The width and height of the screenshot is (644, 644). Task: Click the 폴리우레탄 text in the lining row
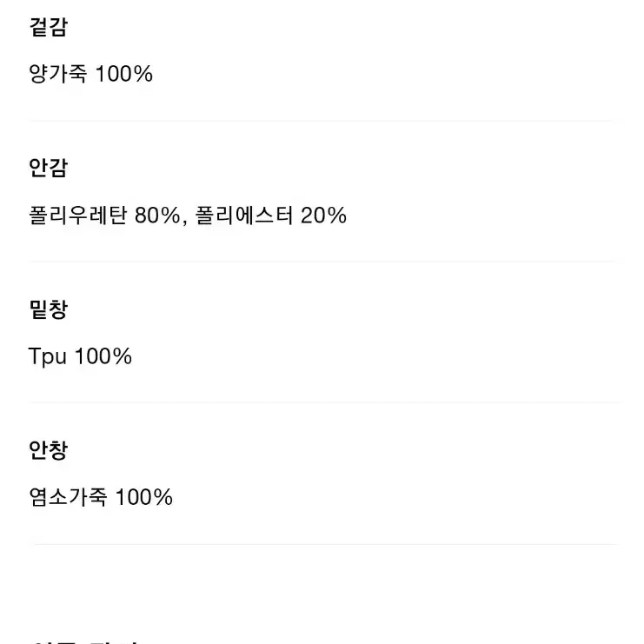pyautogui.click(x=77, y=215)
